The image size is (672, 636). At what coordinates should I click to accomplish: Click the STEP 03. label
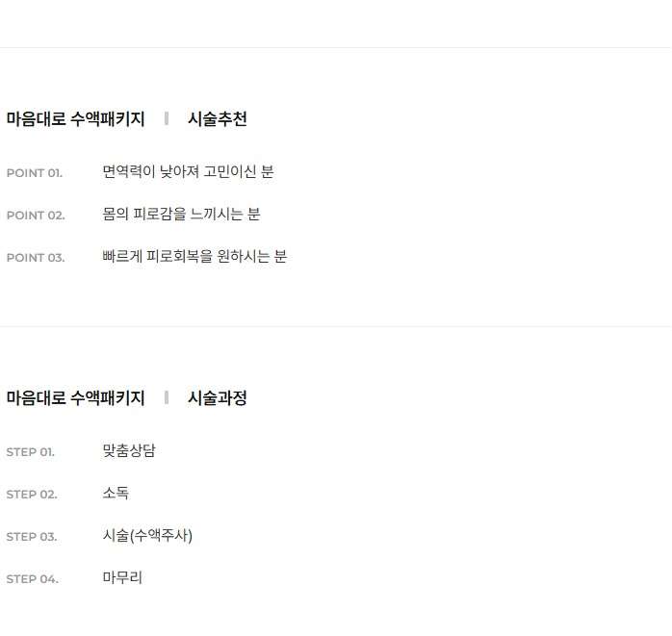(32, 537)
